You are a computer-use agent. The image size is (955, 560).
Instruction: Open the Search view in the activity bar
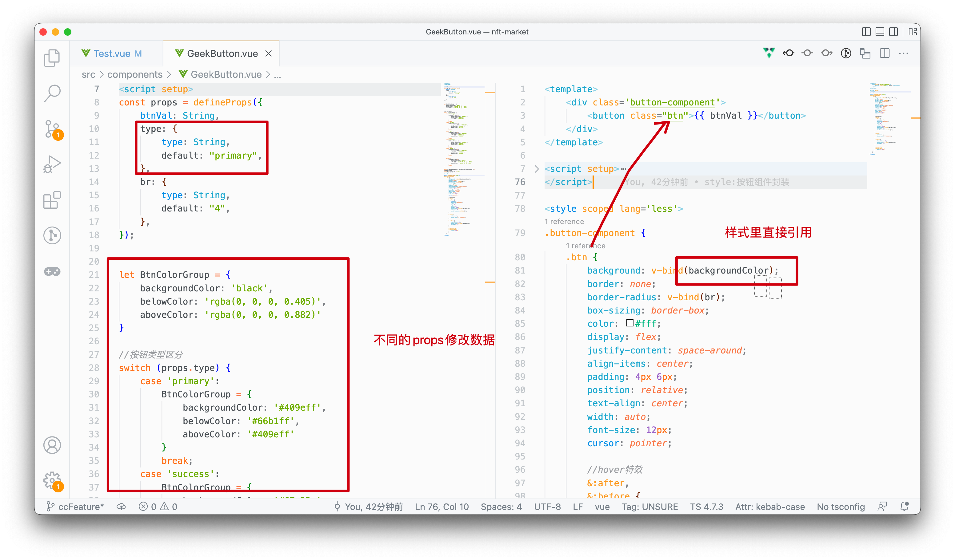tap(52, 93)
